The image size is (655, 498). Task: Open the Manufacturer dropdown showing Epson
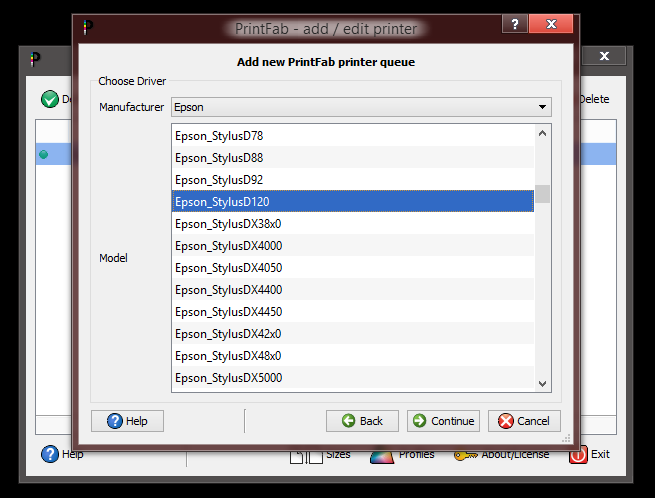pyautogui.click(x=361, y=107)
